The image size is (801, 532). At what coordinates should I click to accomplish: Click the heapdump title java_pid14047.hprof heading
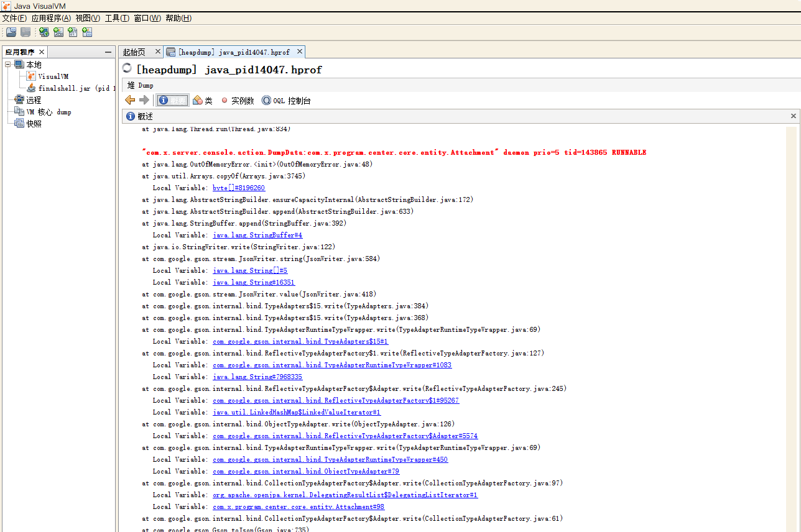click(x=229, y=69)
